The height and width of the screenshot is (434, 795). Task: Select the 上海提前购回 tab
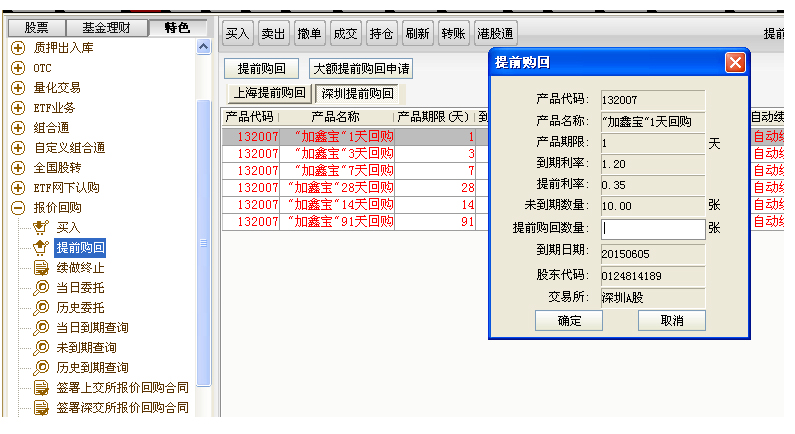point(269,93)
